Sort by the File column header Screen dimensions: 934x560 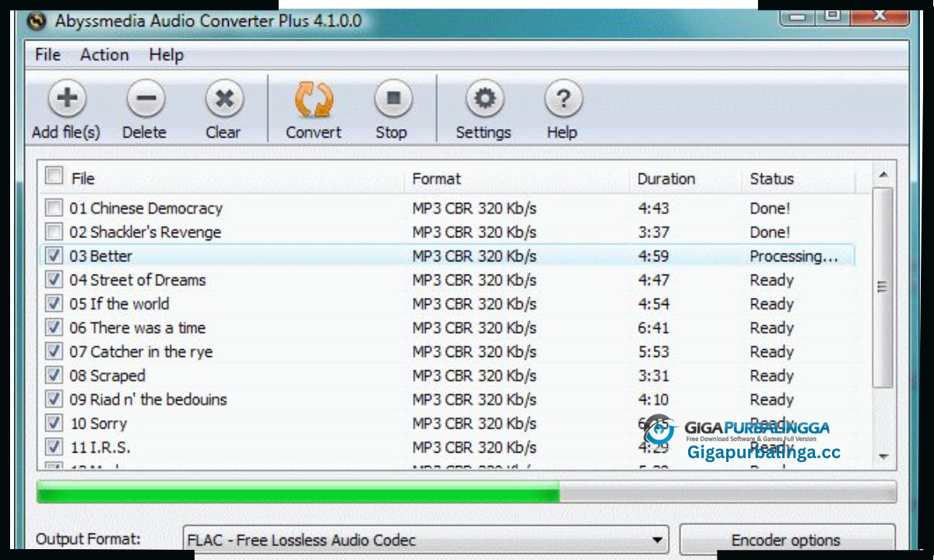click(x=83, y=179)
